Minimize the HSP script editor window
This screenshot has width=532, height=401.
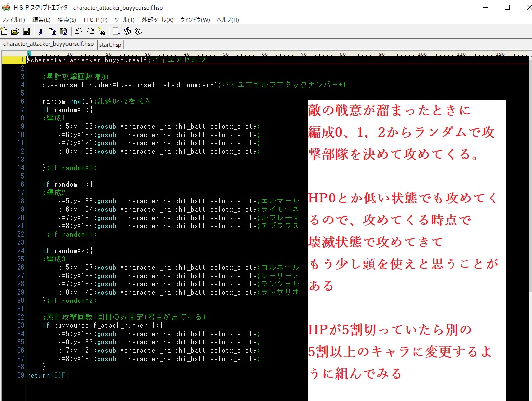[x=486, y=7]
